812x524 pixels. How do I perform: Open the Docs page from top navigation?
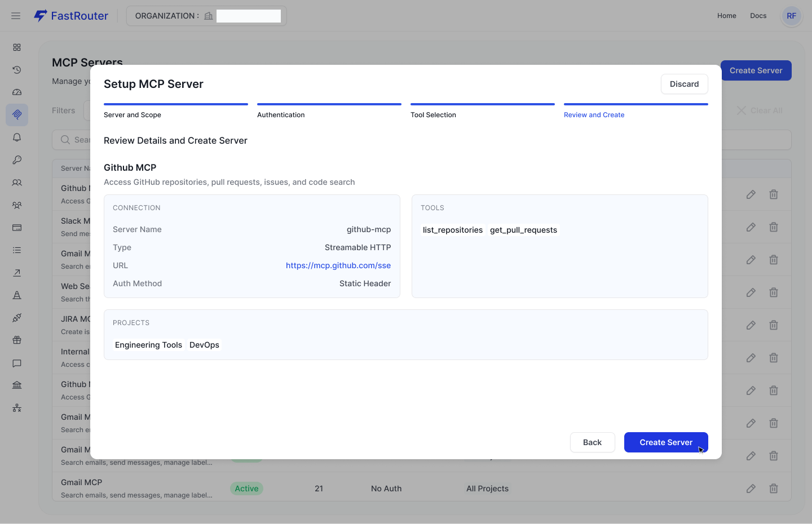pos(758,15)
